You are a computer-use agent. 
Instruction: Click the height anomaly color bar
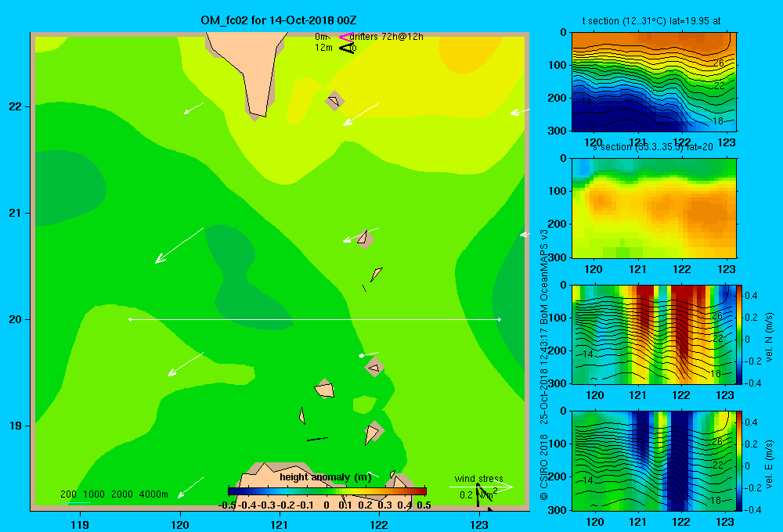pyautogui.click(x=327, y=491)
